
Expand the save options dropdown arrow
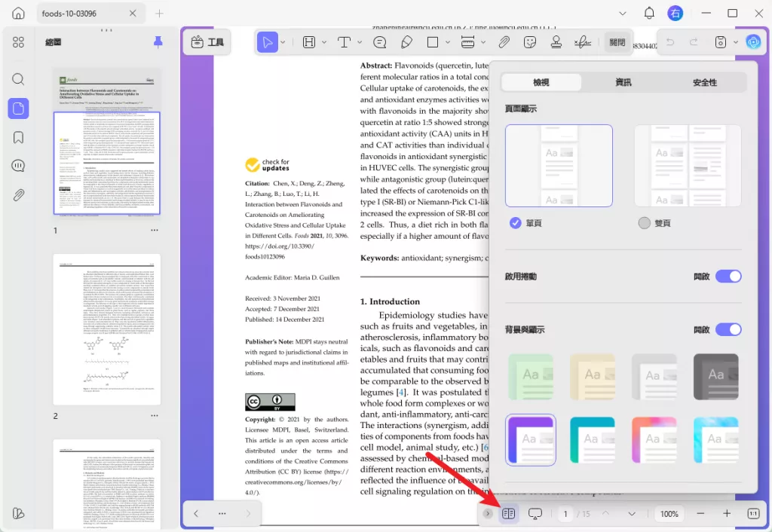[x=736, y=42]
